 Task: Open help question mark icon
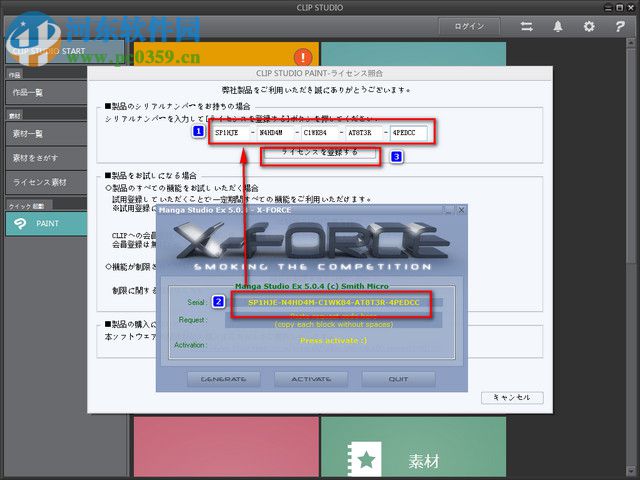pyautogui.click(x=620, y=27)
